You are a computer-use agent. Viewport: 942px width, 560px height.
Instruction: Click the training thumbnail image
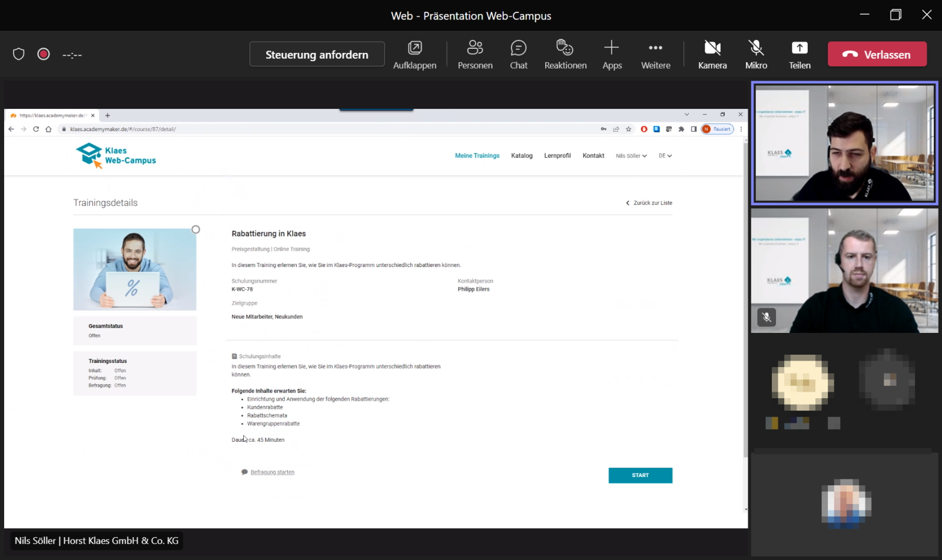point(135,269)
